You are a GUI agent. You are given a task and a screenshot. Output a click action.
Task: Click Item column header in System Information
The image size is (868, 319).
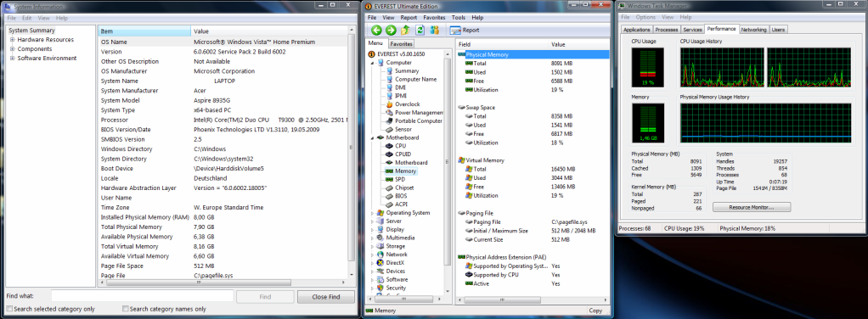[144, 31]
